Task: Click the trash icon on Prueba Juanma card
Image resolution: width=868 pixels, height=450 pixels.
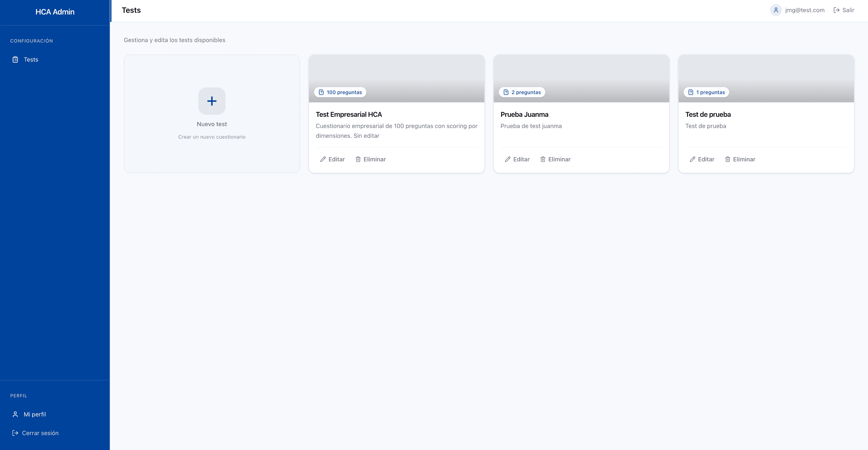Action: click(x=543, y=159)
